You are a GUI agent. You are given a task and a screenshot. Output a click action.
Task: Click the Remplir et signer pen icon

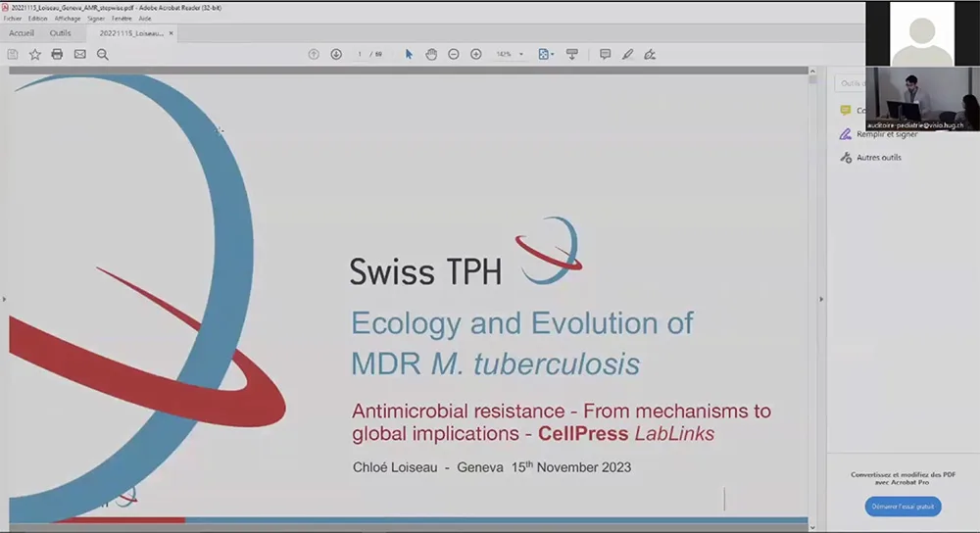tap(846, 134)
